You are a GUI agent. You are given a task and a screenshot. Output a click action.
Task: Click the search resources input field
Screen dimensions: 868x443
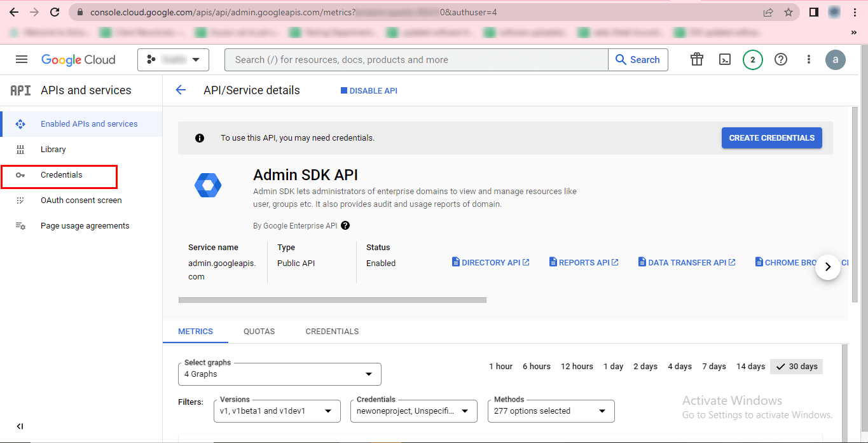coord(417,60)
